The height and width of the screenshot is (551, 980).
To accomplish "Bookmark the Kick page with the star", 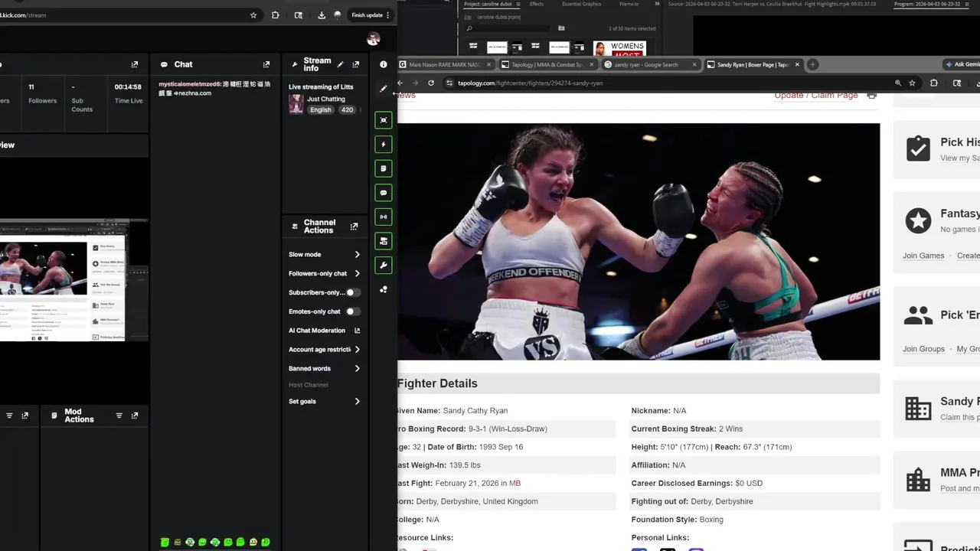I will coord(253,15).
